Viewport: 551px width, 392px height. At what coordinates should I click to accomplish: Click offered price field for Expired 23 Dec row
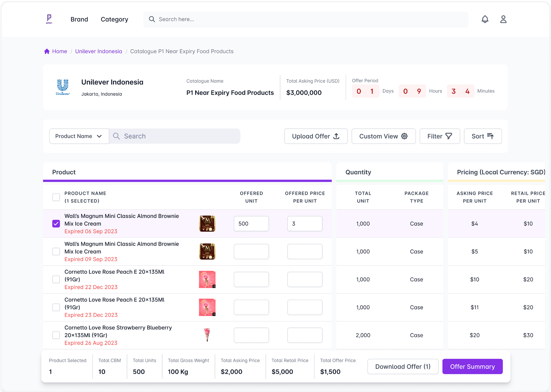point(305,307)
